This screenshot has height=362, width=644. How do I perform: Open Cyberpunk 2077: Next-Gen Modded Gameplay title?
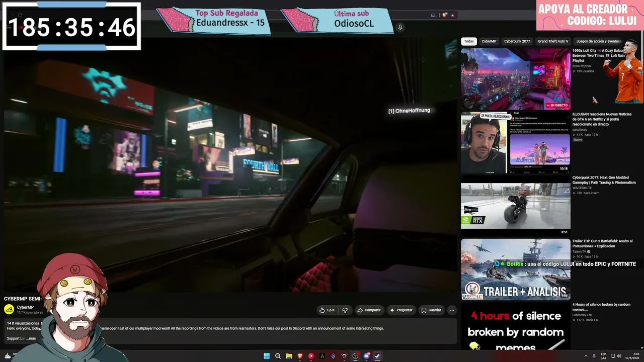click(604, 180)
